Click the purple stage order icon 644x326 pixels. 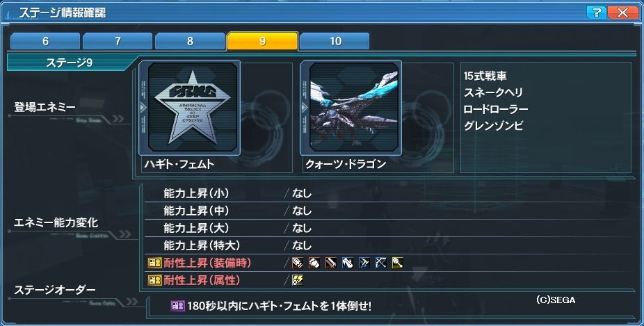pyautogui.click(x=178, y=306)
